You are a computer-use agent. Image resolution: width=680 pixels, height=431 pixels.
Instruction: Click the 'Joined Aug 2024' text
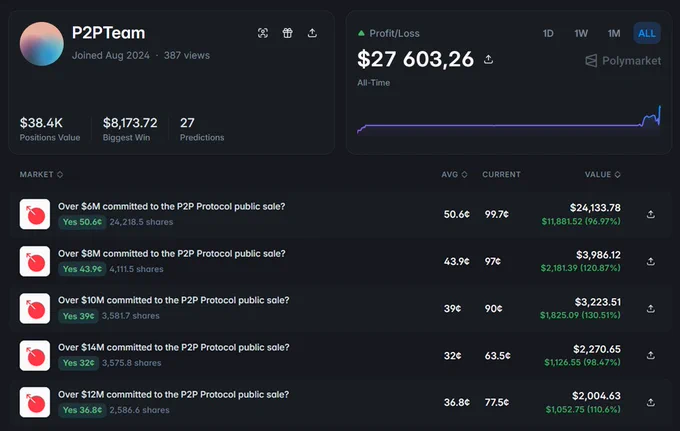pyautogui.click(x=111, y=56)
